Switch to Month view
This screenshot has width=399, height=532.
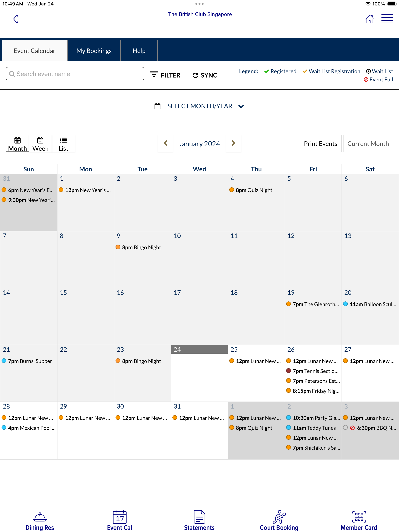18,144
